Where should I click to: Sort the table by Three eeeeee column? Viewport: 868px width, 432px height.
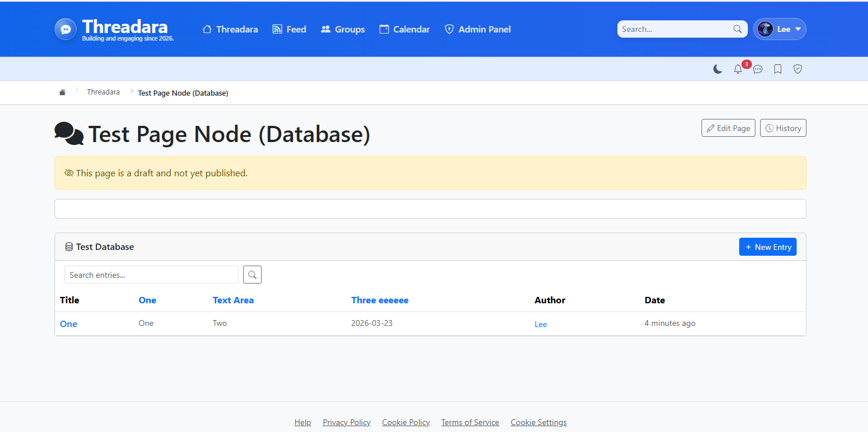(379, 300)
